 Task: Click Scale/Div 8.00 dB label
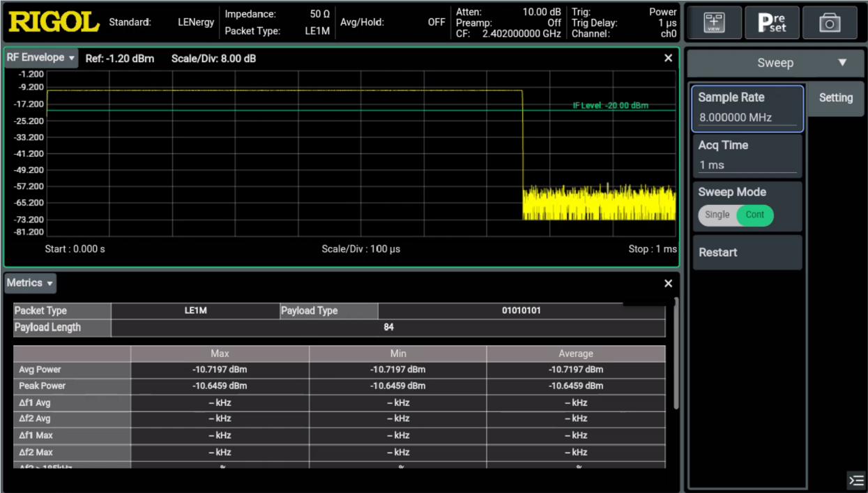pyautogui.click(x=213, y=59)
